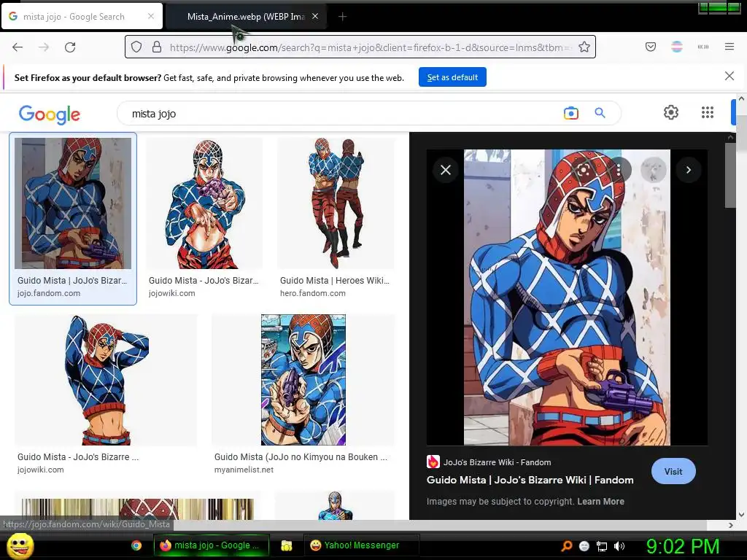Bookmark this page with the star icon

(x=584, y=47)
